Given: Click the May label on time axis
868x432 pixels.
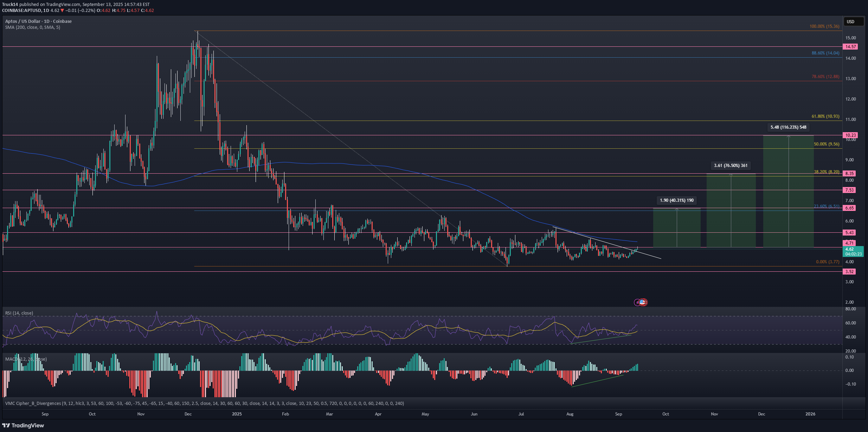Looking at the screenshot, I should [425, 414].
